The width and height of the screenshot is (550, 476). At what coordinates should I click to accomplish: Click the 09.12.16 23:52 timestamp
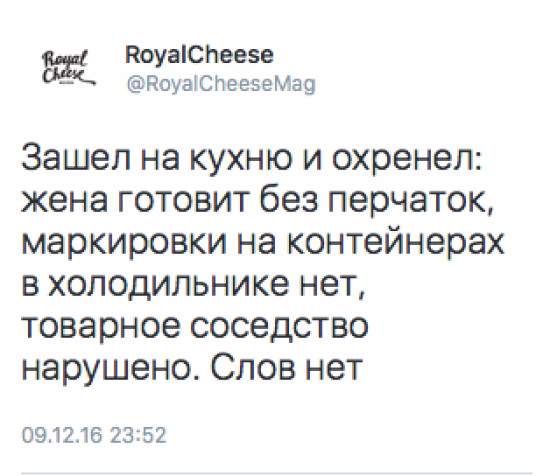pos(94,435)
